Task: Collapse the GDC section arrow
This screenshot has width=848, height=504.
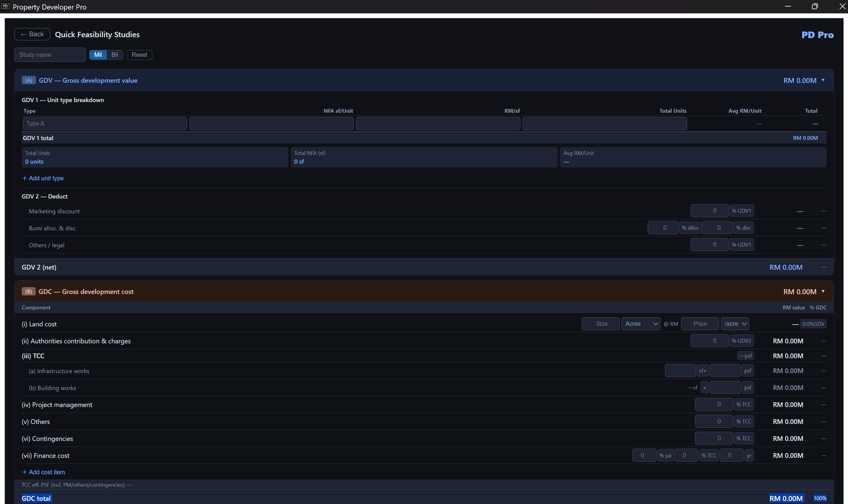Action: [x=823, y=291]
